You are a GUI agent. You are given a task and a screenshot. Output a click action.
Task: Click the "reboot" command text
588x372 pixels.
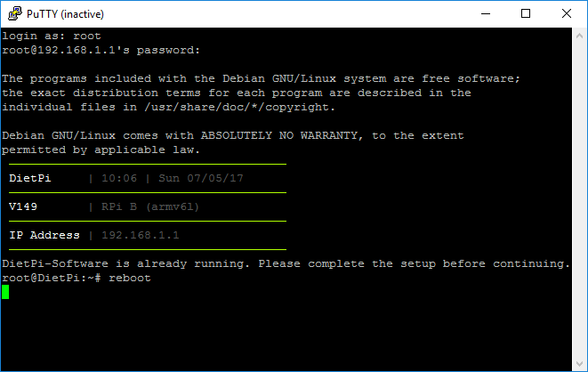click(130, 278)
